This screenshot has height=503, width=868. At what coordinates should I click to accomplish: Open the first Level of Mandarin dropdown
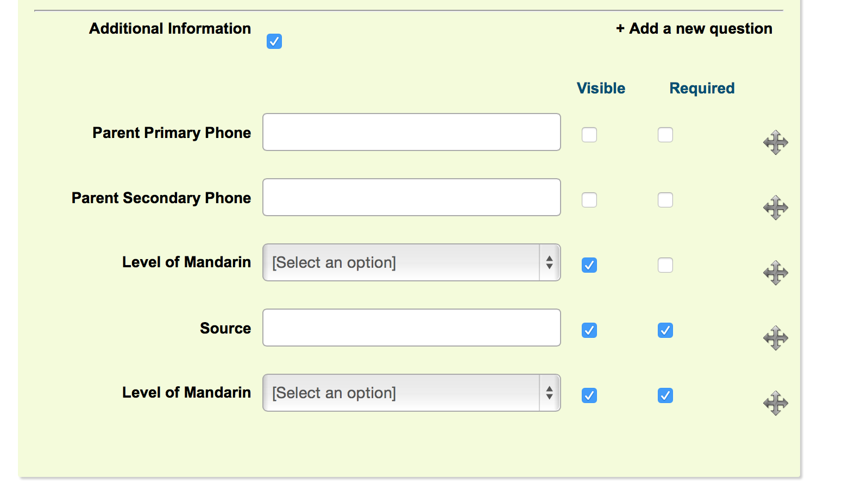[x=411, y=262]
